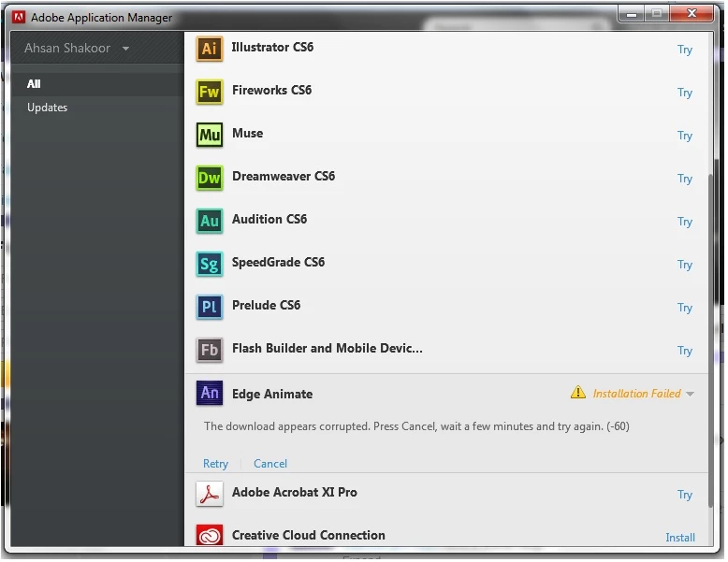
Task: Click the Adobe logo in title bar
Action: click(19, 17)
